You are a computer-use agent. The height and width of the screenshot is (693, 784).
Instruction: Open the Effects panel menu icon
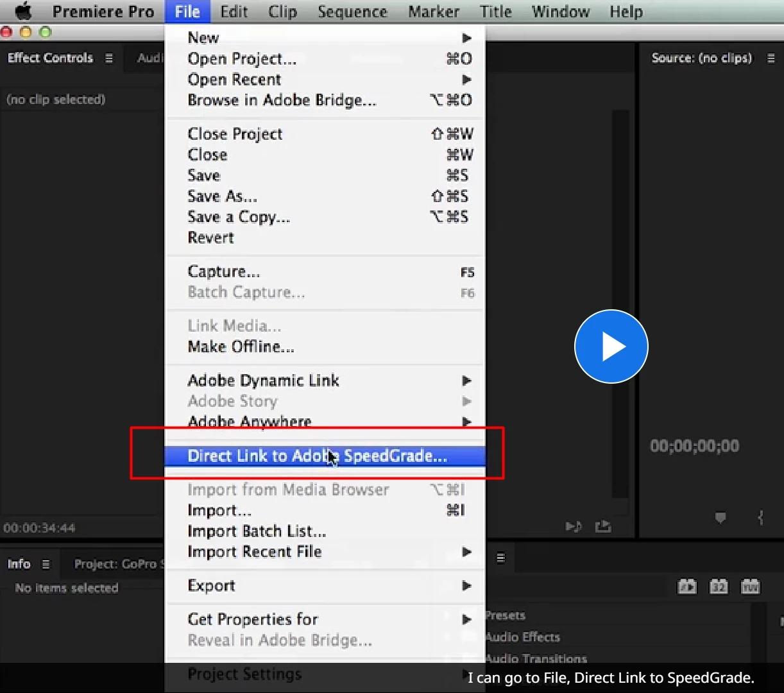[x=501, y=558]
